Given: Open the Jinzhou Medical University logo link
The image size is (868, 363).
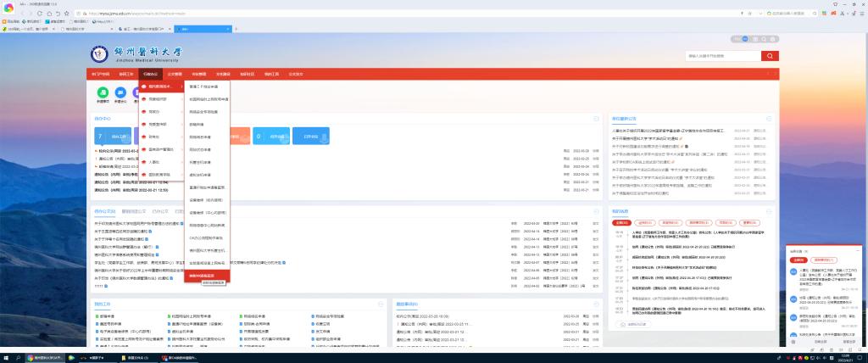Looking at the screenshot, I should (136, 53).
